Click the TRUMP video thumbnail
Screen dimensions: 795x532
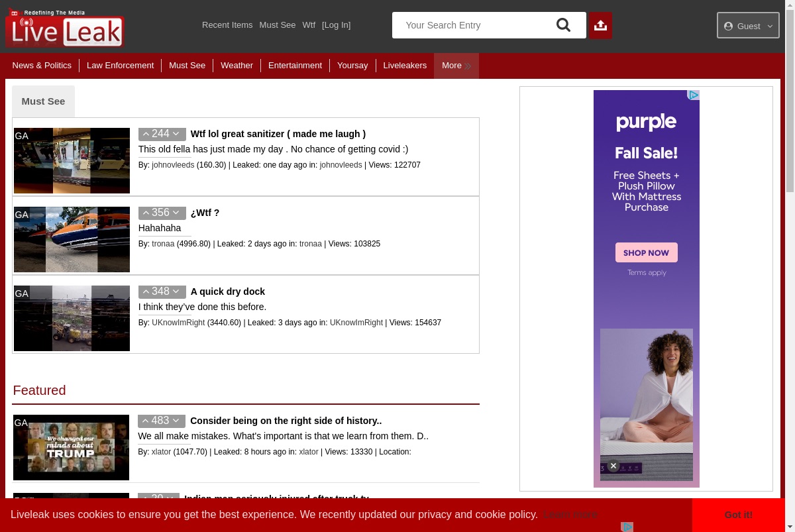pos(71,447)
